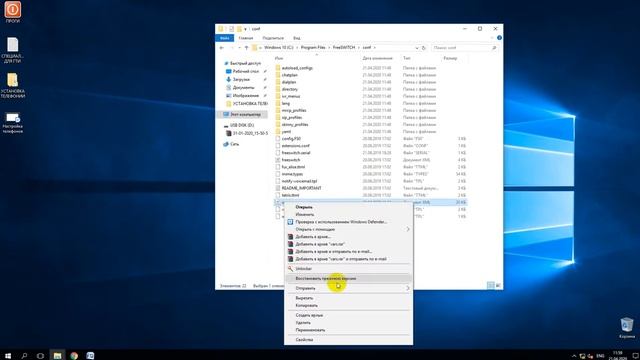
Task: Select the README_IMPORTANT file
Action: (301, 188)
